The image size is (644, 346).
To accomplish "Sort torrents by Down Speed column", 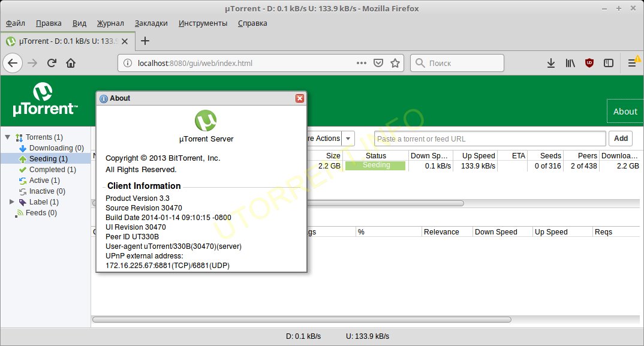I will [x=431, y=156].
